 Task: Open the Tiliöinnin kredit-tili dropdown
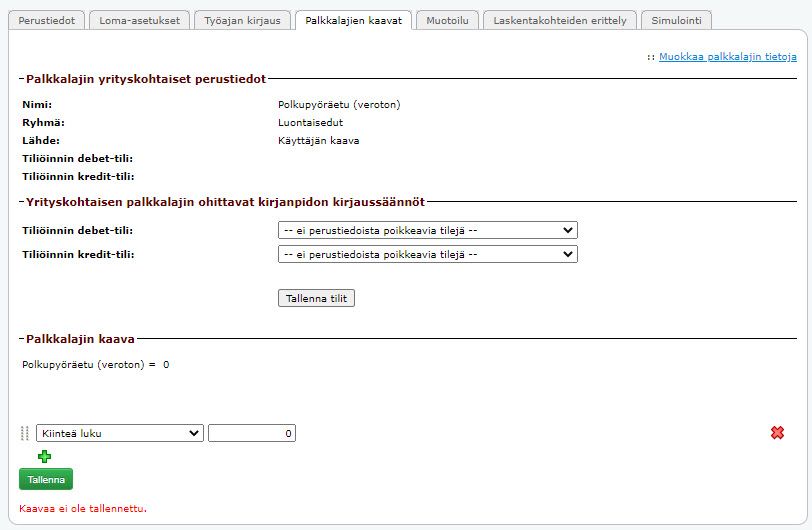(428, 254)
